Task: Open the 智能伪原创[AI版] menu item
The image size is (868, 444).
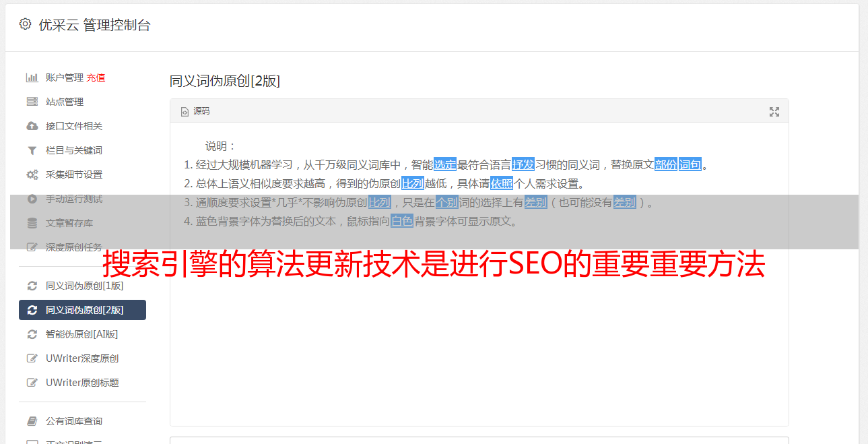Action: coord(82,334)
